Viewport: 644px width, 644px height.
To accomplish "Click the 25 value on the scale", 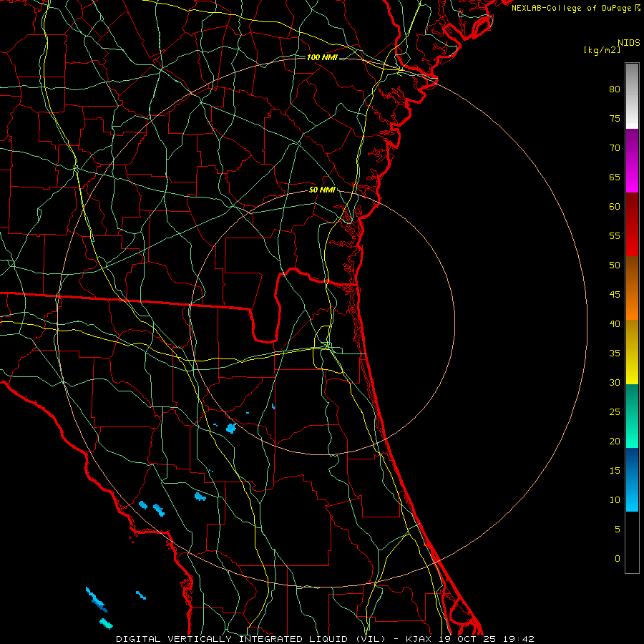I will coord(615,412).
